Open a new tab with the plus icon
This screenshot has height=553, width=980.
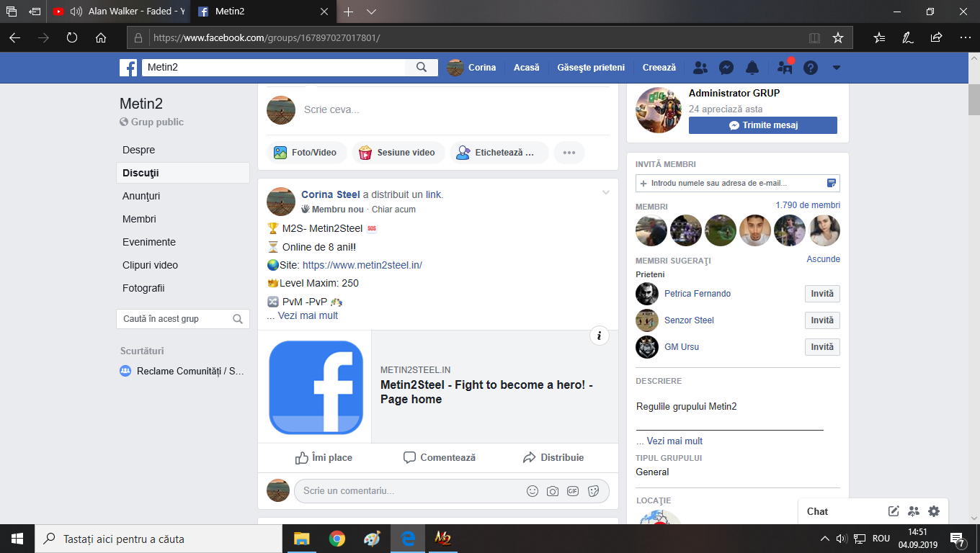coord(349,12)
